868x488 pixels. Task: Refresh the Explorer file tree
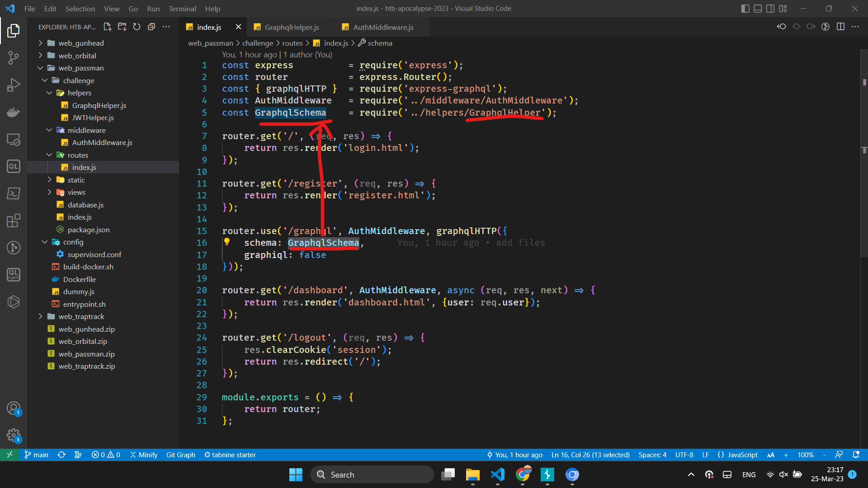tap(137, 27)
